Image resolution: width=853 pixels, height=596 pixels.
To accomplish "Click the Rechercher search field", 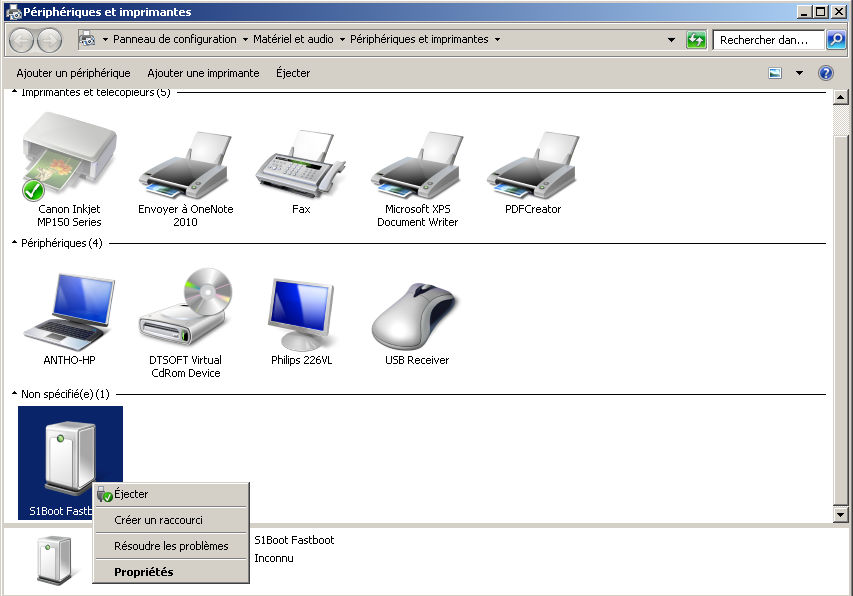I will click(768, 40).
